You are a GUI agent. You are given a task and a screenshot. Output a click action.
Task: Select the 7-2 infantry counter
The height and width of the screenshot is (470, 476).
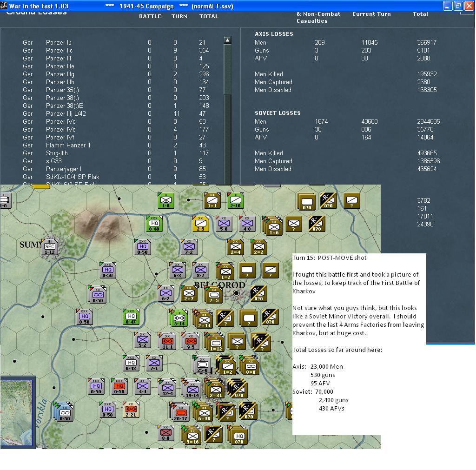pyautogui.click(x=189, y=247)
